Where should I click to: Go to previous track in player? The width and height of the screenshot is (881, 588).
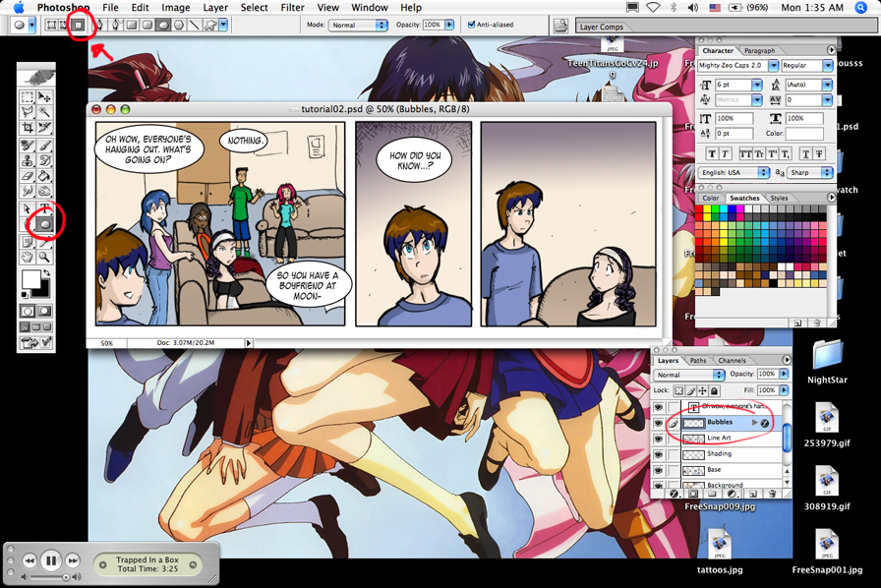[x=29, y=560]
